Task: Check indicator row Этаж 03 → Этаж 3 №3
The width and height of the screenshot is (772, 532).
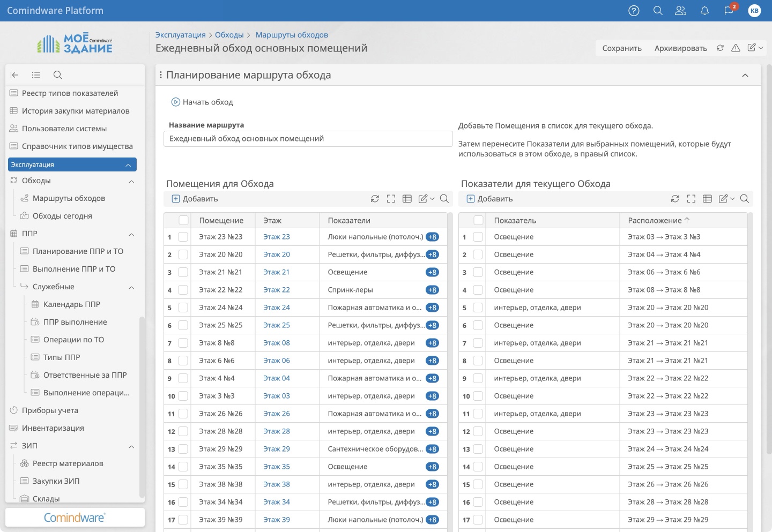Action: coord(478,237)
